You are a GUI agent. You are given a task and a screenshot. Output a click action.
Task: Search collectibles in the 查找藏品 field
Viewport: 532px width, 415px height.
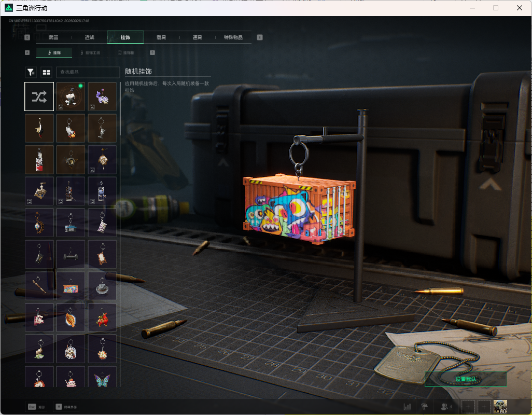[88, 72]
